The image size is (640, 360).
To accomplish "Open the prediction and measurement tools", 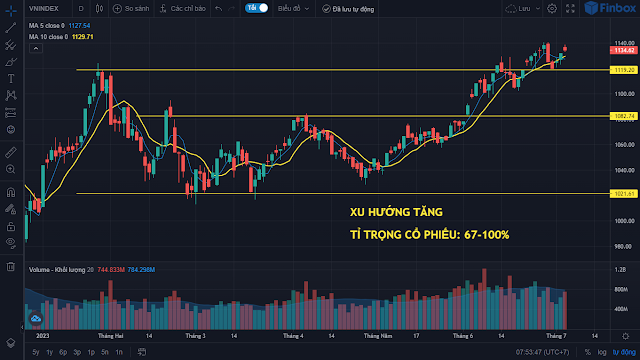I will click(x=11, y=113).
